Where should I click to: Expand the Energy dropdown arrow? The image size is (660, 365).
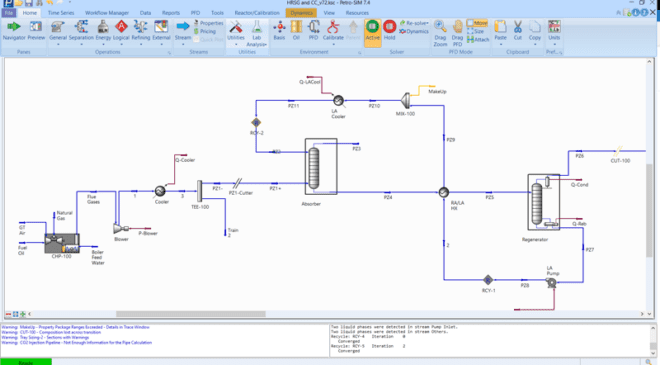[103, 44]
